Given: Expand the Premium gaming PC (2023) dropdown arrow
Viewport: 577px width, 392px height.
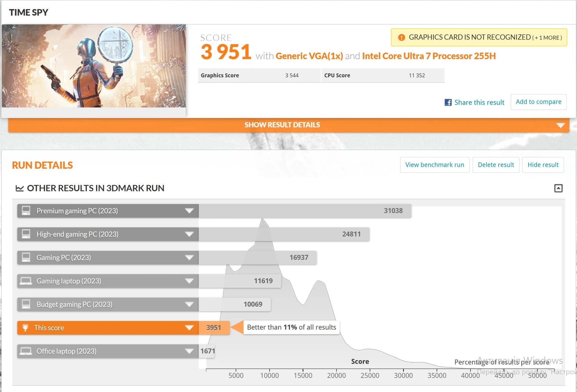Looking at the screenshot, I should click(x=189, y=211).
